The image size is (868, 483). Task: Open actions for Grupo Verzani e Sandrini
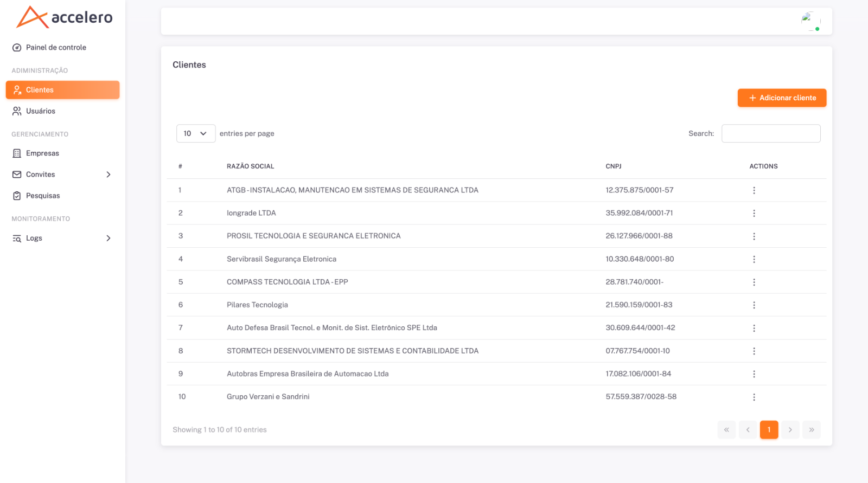coord(754,397)
